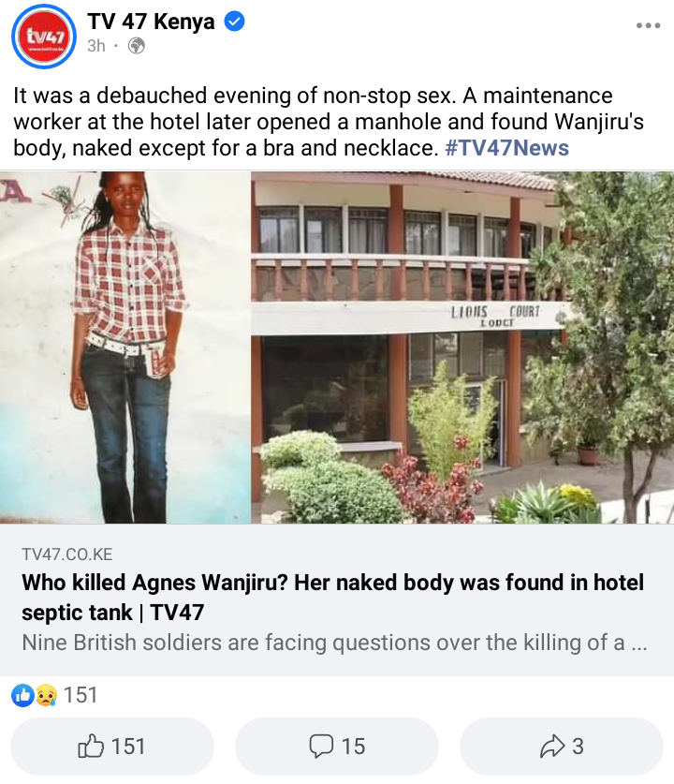Open article 'Who killed Agnes Wanjiru?' headline
This screenshot has height=784, width=674.
332,597
